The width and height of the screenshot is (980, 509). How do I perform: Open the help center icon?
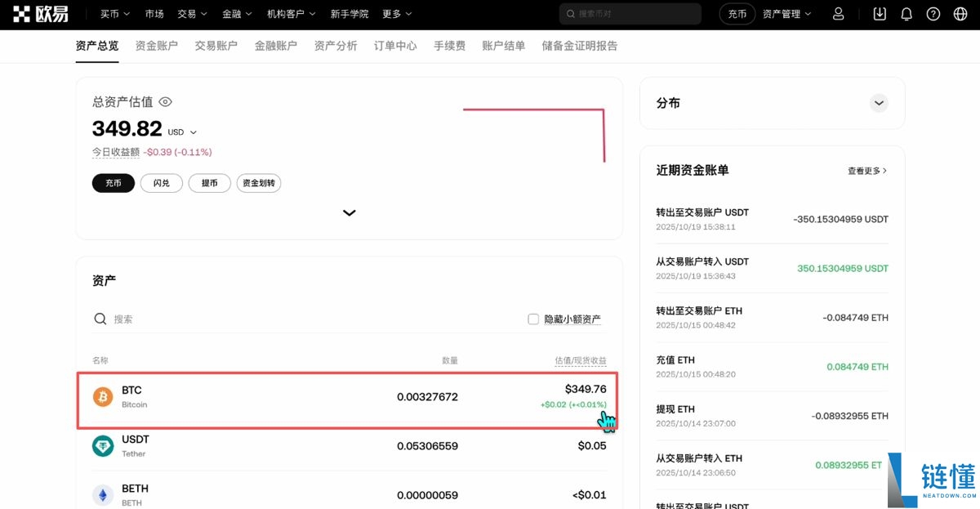[933, 13]
